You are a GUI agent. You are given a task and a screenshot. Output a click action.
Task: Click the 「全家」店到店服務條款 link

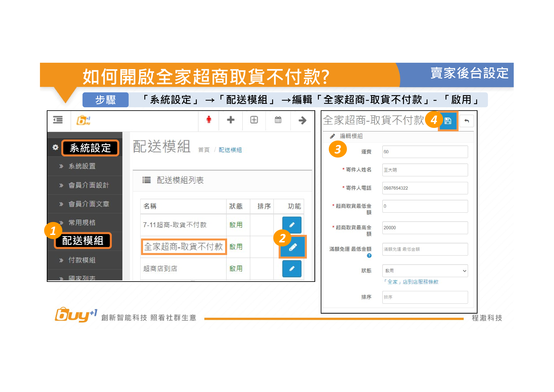click(411, 282)
